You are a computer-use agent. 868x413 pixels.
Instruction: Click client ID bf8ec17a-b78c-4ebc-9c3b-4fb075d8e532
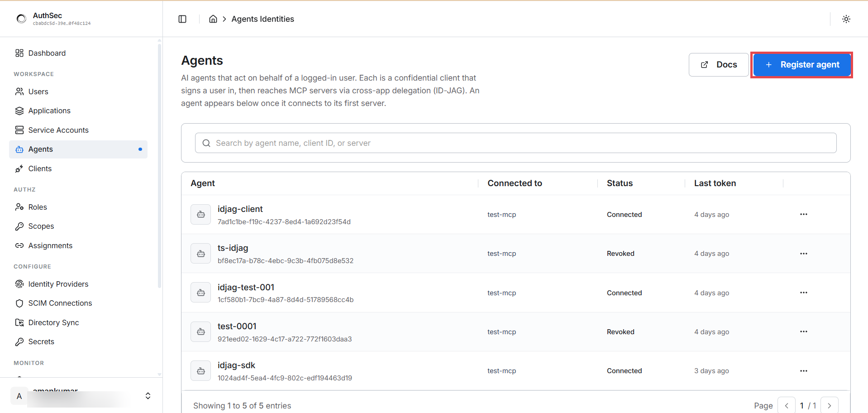(286, 261)
